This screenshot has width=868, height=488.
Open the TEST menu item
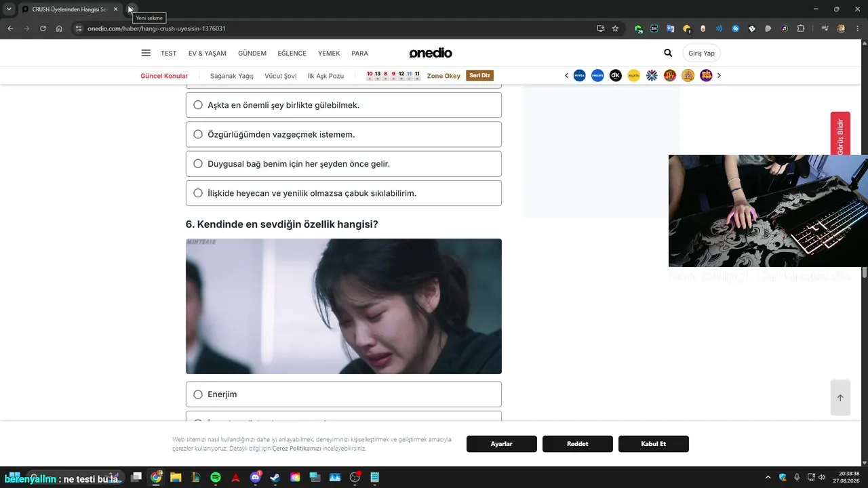coord(168,54)
